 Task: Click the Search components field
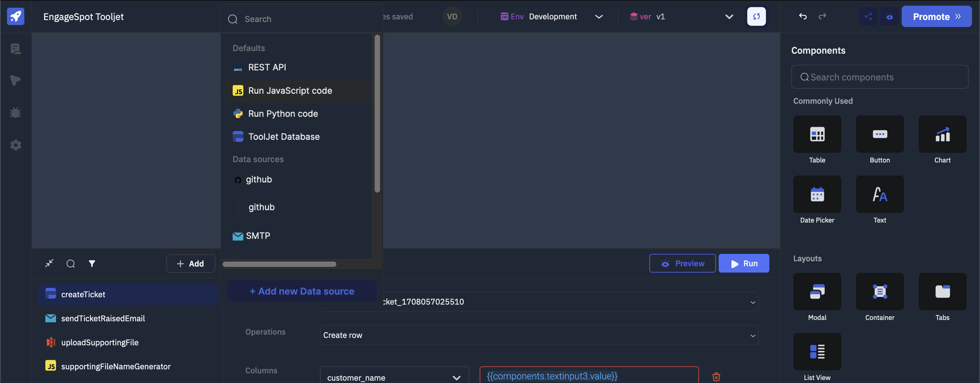880,77
